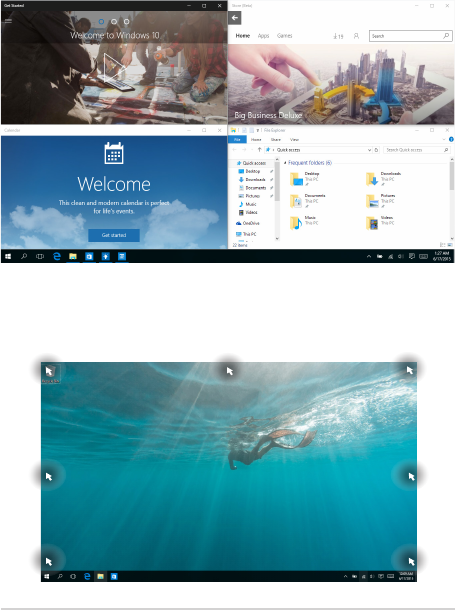455x610 pixels.
Task: Select the first slide indicator dot in Get Started
Action: tap(101, 22)
